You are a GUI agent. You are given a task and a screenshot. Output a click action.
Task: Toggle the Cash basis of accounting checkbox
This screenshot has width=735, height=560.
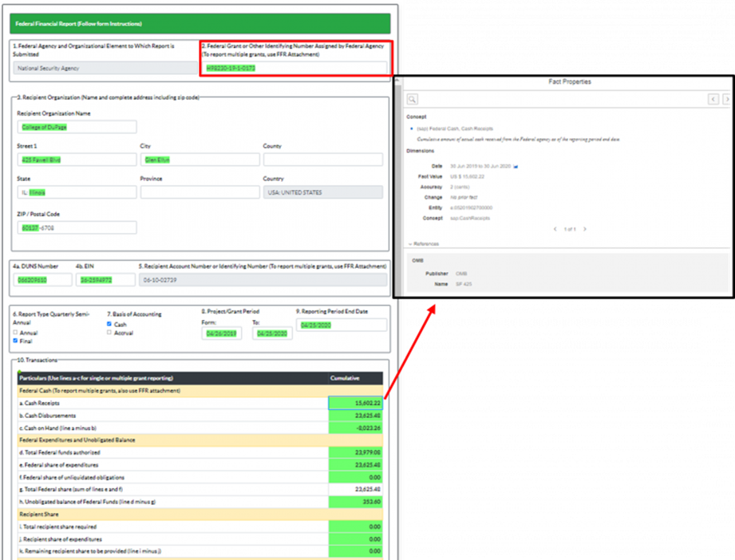pos(109,325)
